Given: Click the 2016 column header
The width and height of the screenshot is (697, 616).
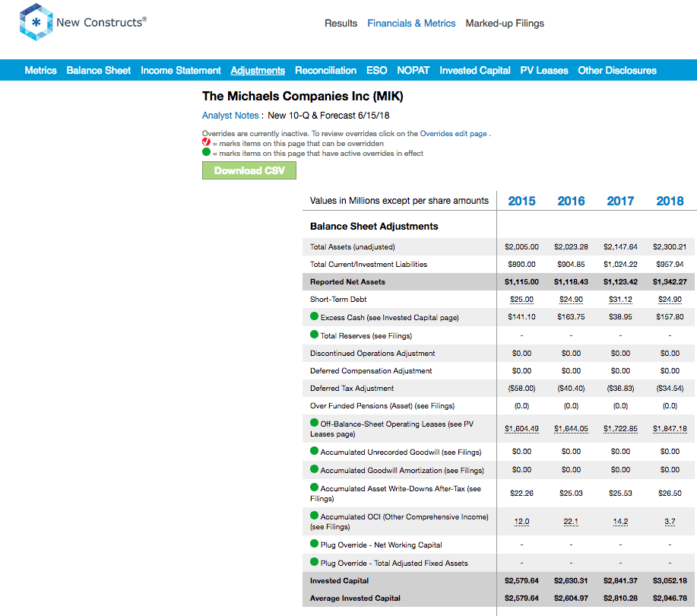Looking at the screenshot, I should click(571, 201).
